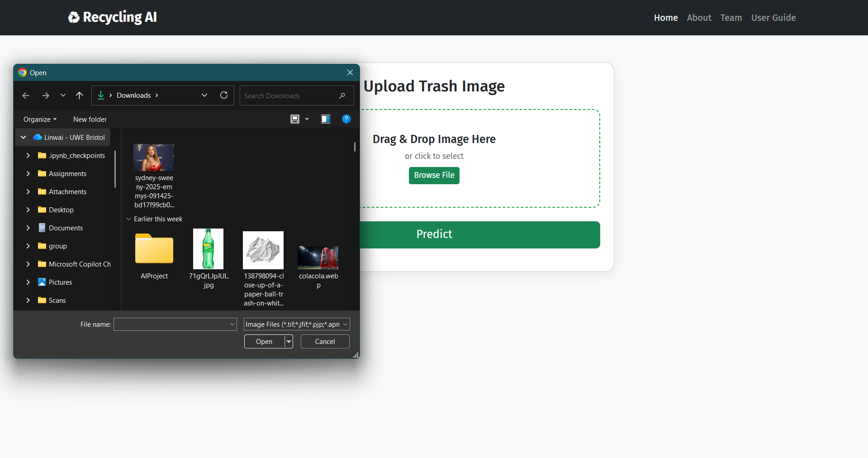868x458 pixels.
Task: Collapse Earlier this week group
Action: pyautogui.click(x=128, y=219)
